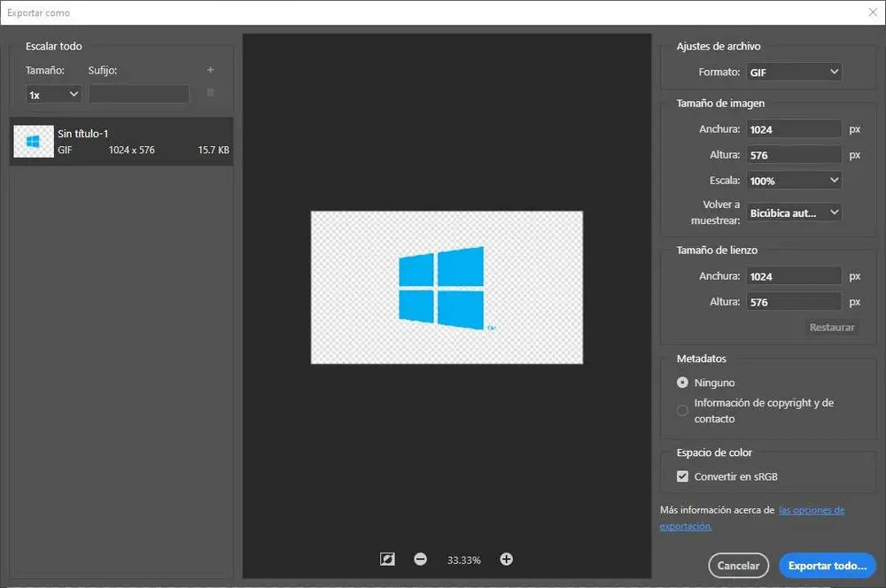Click the Sufijo input field
Image resolution: width=886 pixels, height=588 pixels.
click(x=139, y=95)
